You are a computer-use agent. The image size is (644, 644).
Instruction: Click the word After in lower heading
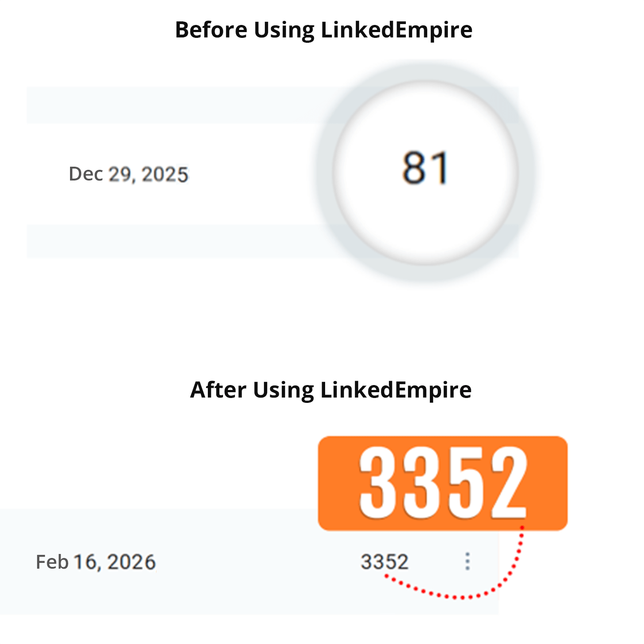(218, 390)
